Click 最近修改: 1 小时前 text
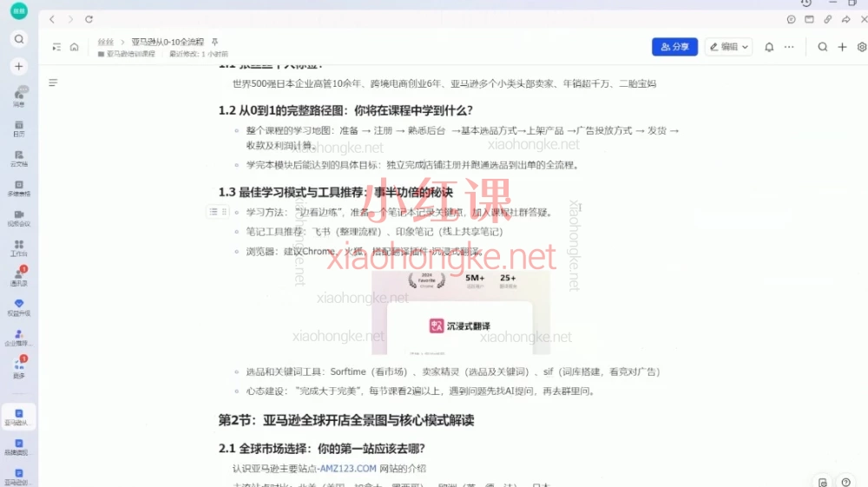Screen dimensions: 868x487 point(199,54)
